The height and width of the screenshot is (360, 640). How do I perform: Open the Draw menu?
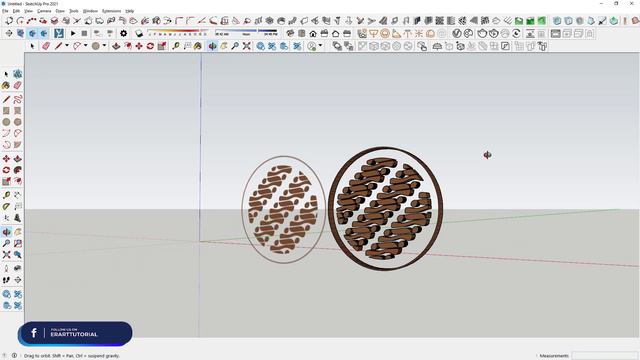(x=60, y=11)
